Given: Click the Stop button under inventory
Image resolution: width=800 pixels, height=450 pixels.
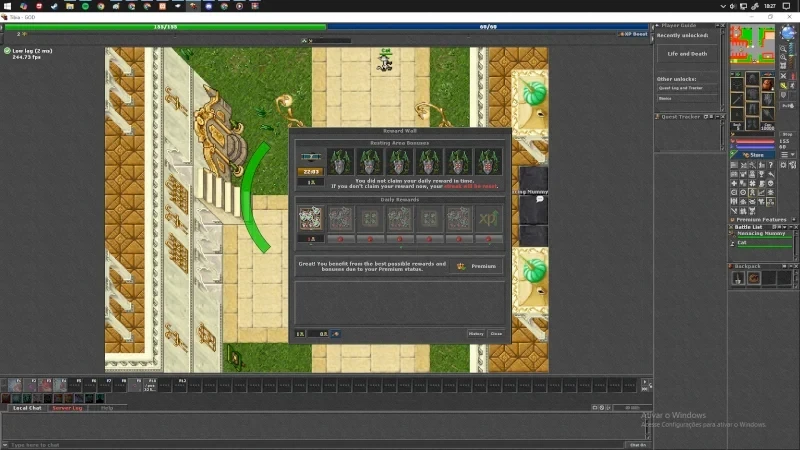Looking at the screenshot, I should point(787,134).
